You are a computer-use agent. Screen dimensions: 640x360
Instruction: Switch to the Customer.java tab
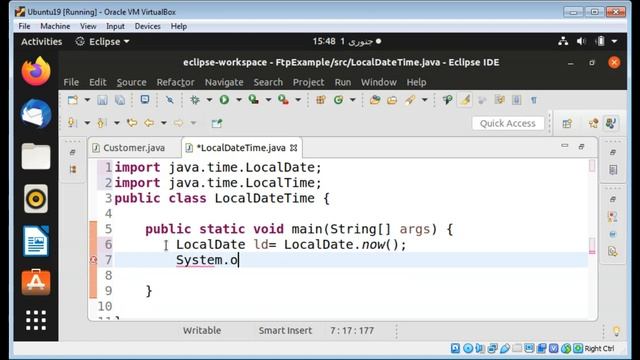click(x=133, y=148)
